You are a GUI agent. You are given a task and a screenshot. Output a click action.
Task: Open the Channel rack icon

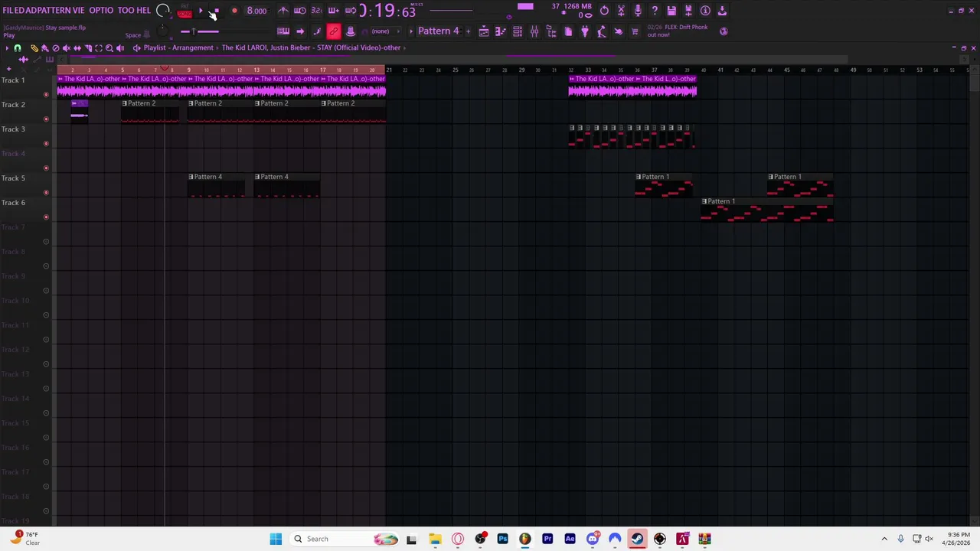[518, 31]
